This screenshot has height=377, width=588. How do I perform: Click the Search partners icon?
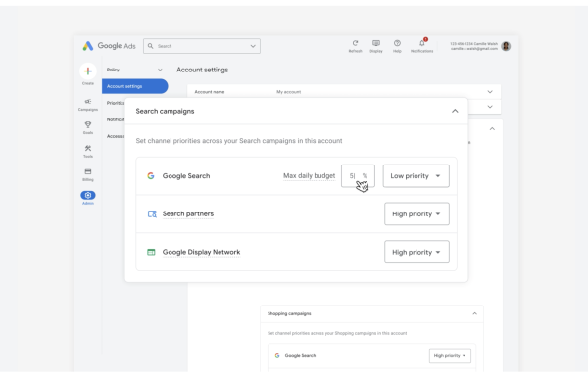[152, 214]
